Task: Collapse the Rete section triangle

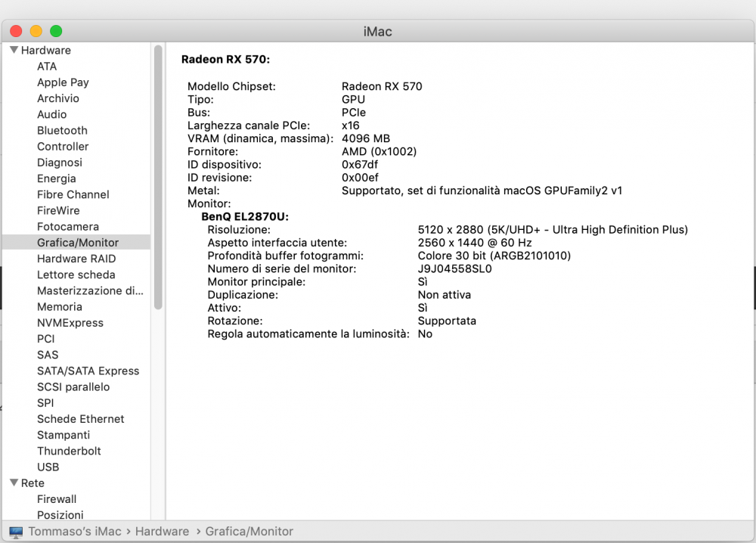Action: pyautogui.click(x=14, y=482)
